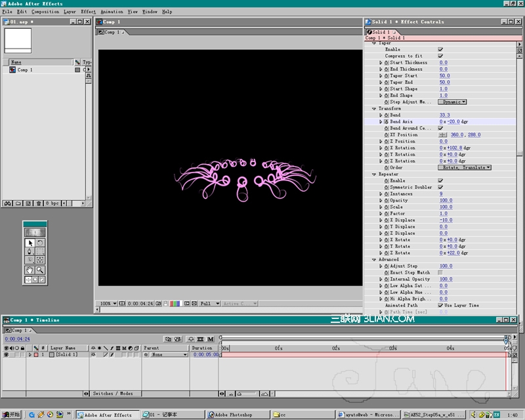Click the Bend value 33.3 field
The image size is (525, 420).
click(x=444, y=115)
